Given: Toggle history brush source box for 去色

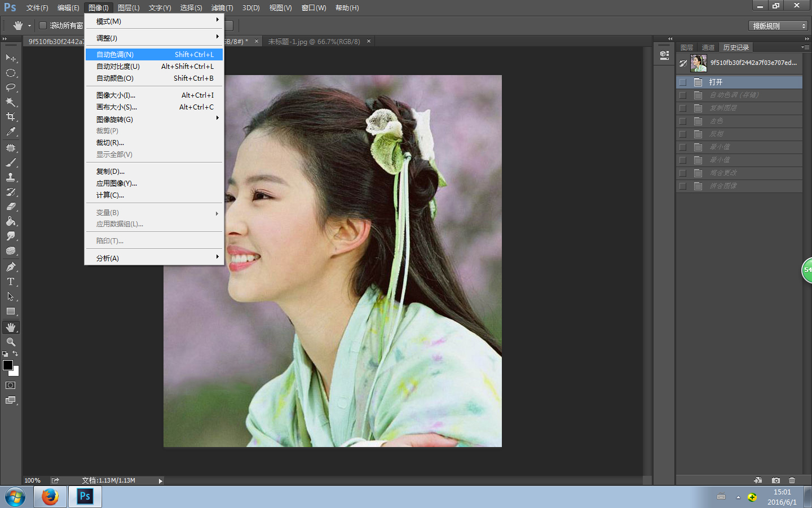Looking at the screenshot, I should coord(683,121).
